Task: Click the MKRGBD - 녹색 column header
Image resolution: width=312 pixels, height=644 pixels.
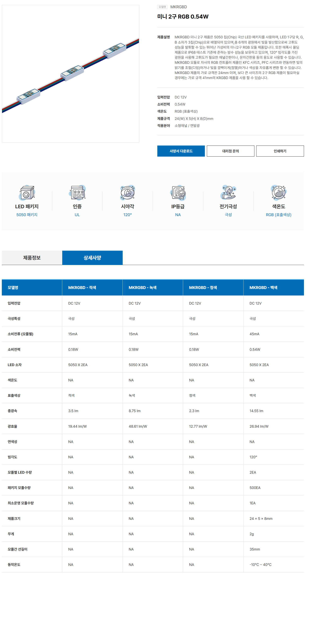Action: pos(143,288)
